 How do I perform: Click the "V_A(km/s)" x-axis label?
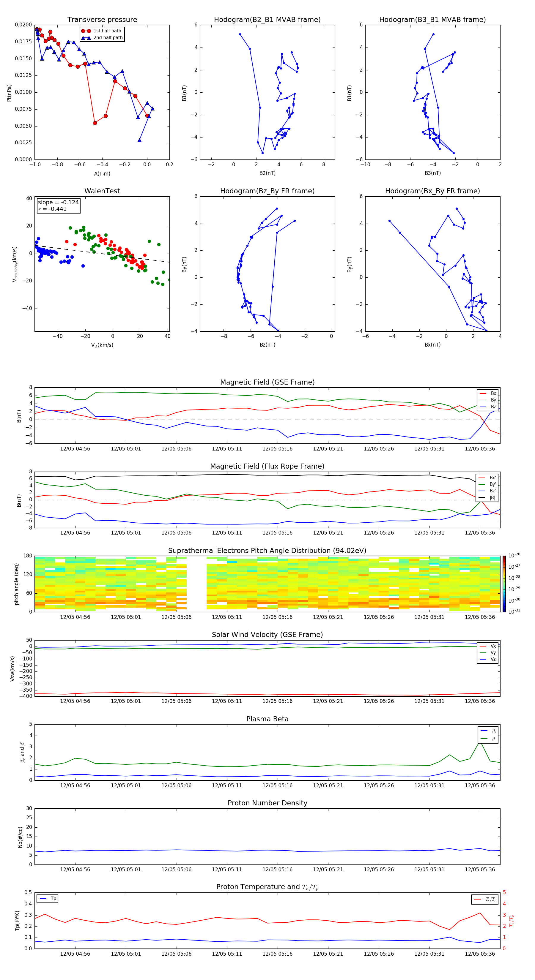pyautogui.click(x=102, y=345)
